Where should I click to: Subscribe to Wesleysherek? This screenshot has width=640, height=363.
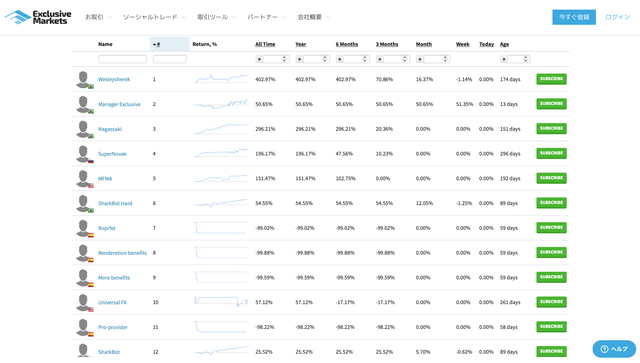click(x=551, y=79)
